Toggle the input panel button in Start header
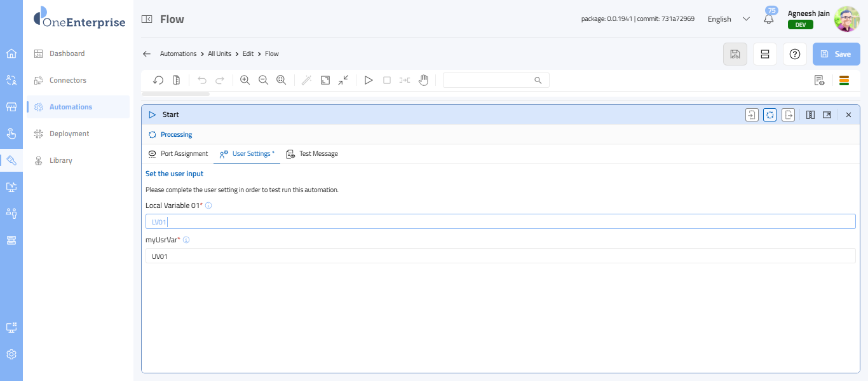The image size is (868, 381). click(752, 115)
